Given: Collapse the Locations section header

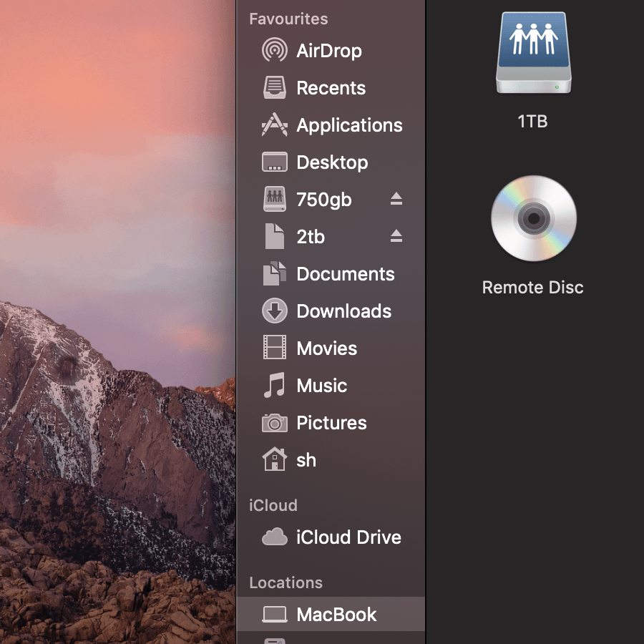Looking at the screenshot, I should point(286,582).
